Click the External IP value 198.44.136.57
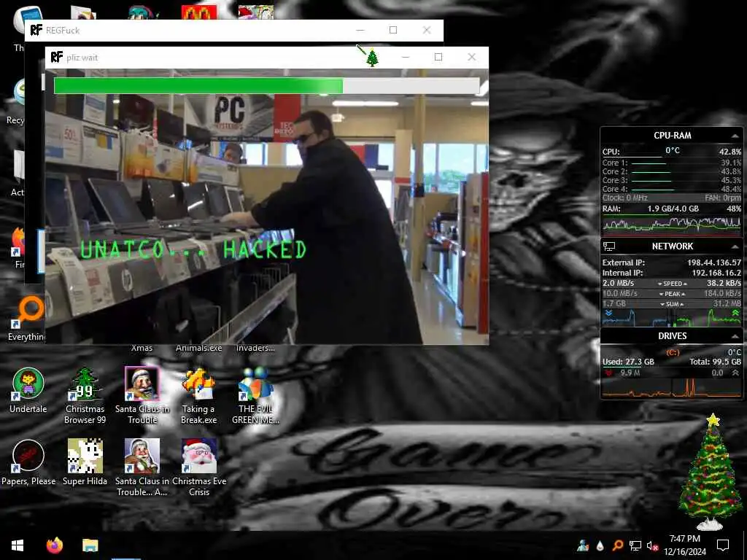 click(713, 262)
